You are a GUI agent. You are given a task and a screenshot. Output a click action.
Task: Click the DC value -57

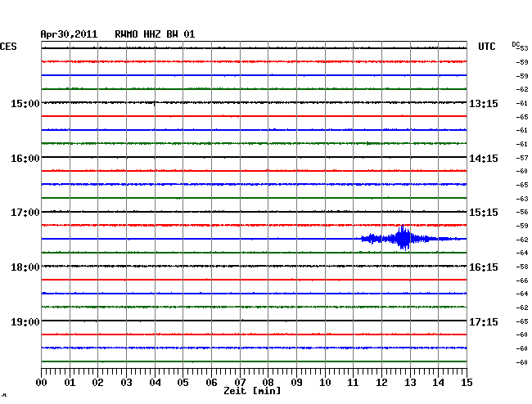click(522, 158)
